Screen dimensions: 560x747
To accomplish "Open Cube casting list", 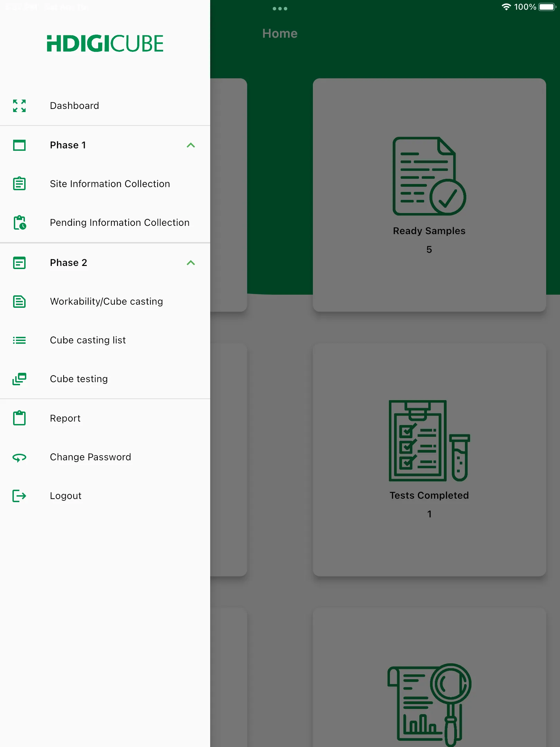I will 105,340.
